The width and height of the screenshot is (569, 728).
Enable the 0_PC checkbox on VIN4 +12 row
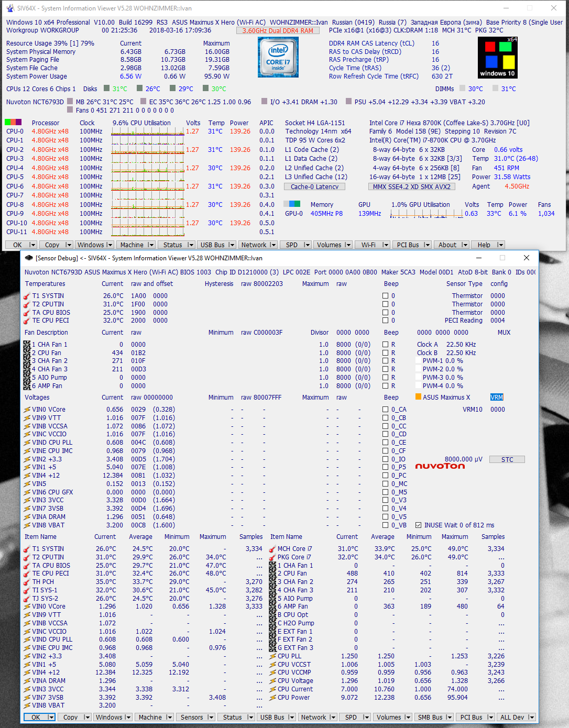[x=386, y=476]
